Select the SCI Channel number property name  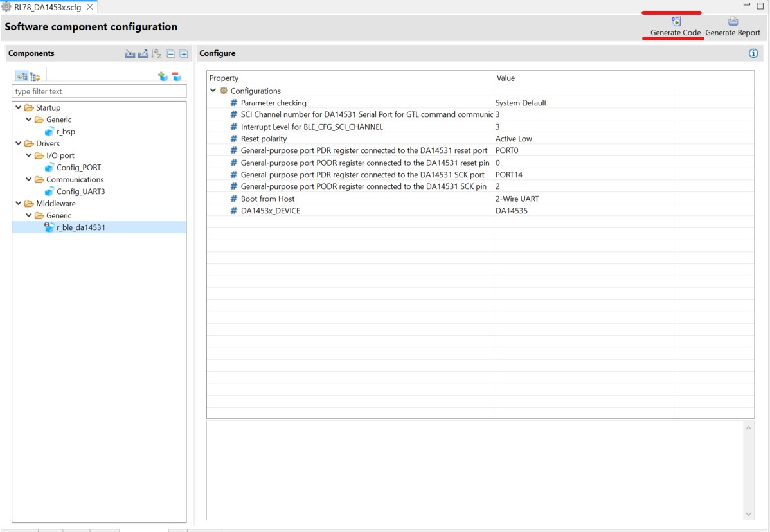[x=367, y=114]
